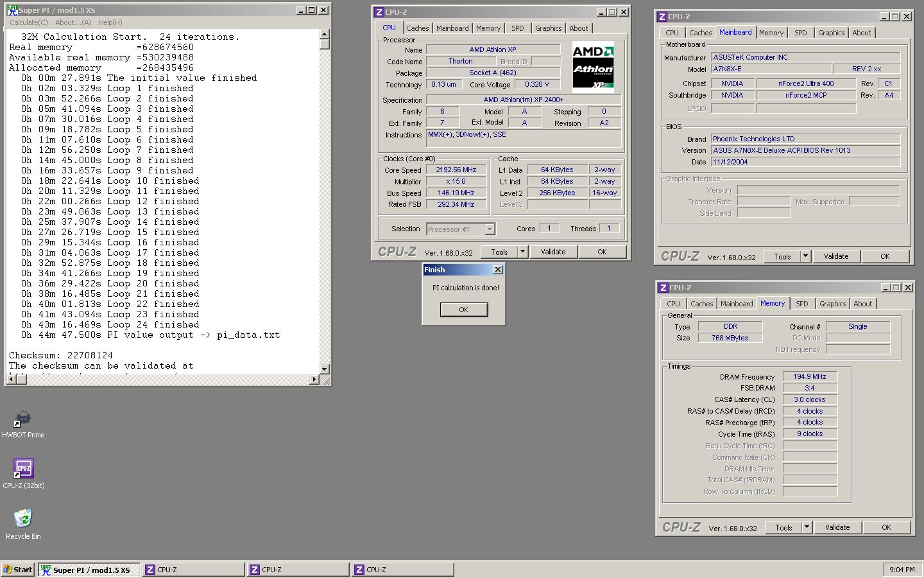The width and height of the screenshot is (924, 578).
Task: Click the CAS# Latency value 3.0 clocks
Action: coord(810,399)
